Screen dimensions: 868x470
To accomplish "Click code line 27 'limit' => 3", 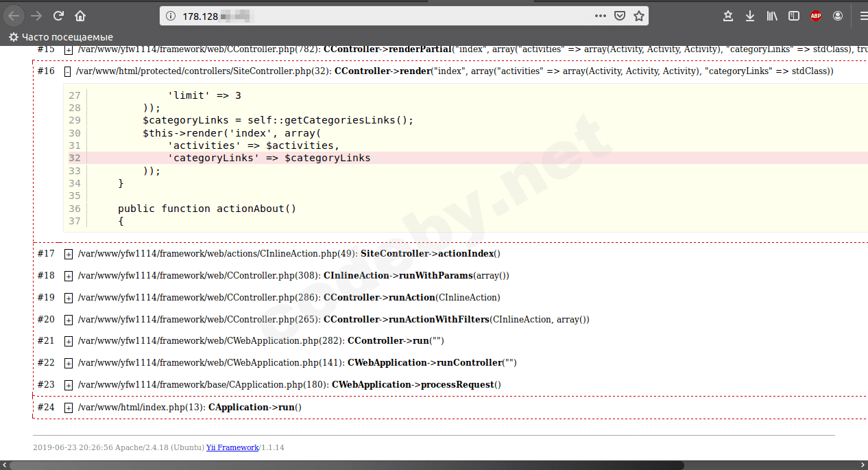I will pyautogui.click(x=204, y=95).
